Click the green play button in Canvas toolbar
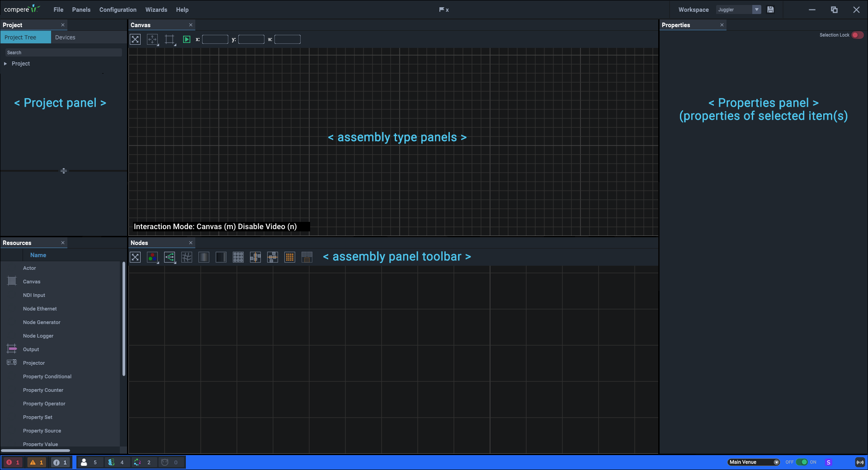 (x=187, y=39)
